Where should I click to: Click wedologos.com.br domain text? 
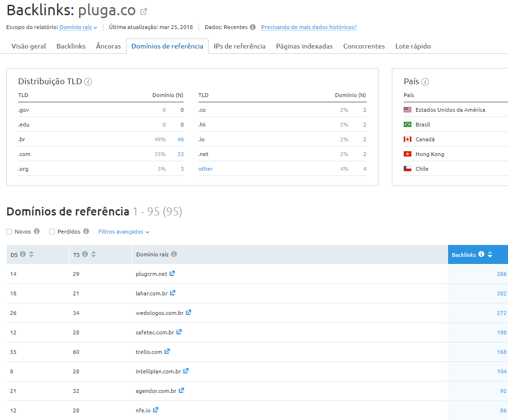point(159,313)
